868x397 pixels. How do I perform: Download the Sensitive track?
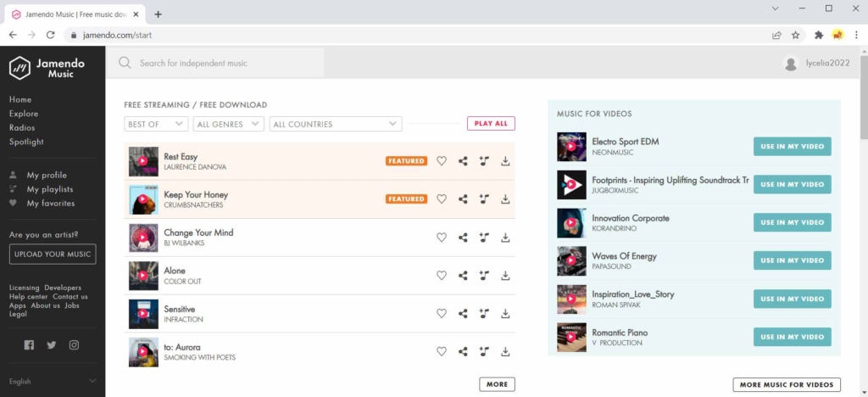505,313
